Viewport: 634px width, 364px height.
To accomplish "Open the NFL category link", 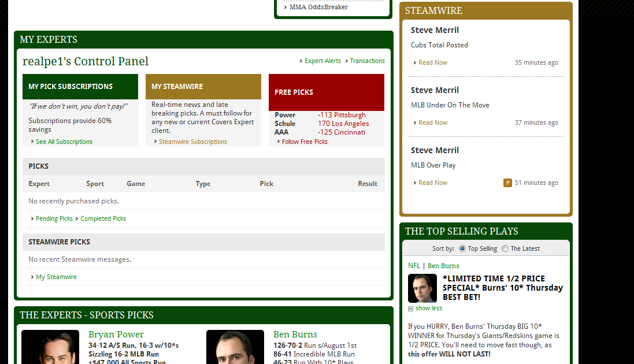I will coord(414,266).
